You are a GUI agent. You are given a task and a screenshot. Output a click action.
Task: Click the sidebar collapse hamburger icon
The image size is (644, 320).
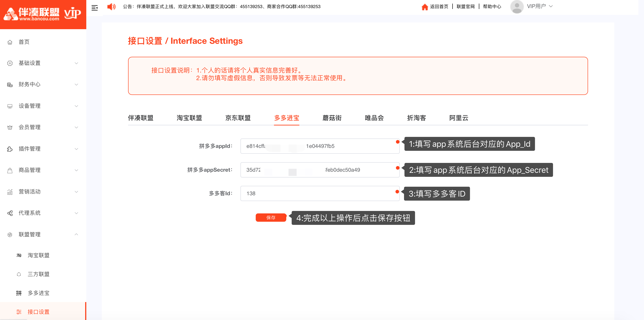pyautogui.click(x=95, y=8)
